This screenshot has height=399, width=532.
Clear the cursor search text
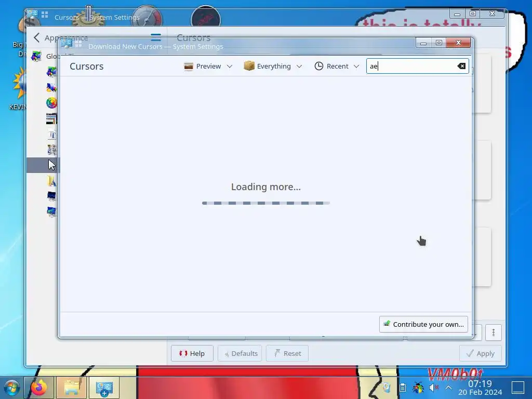click(x=461, y=66)
